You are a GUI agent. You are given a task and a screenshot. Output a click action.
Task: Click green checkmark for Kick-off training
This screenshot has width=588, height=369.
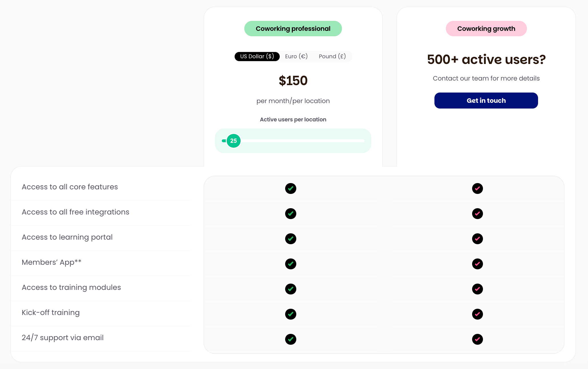(x=291, y=314)
